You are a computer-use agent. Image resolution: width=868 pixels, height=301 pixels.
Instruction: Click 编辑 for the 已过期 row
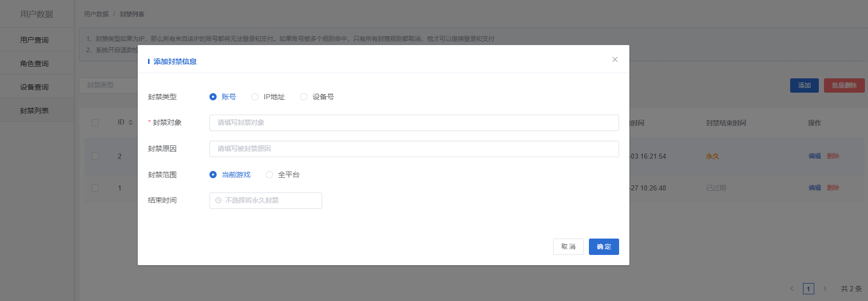(x=815, y=188)
